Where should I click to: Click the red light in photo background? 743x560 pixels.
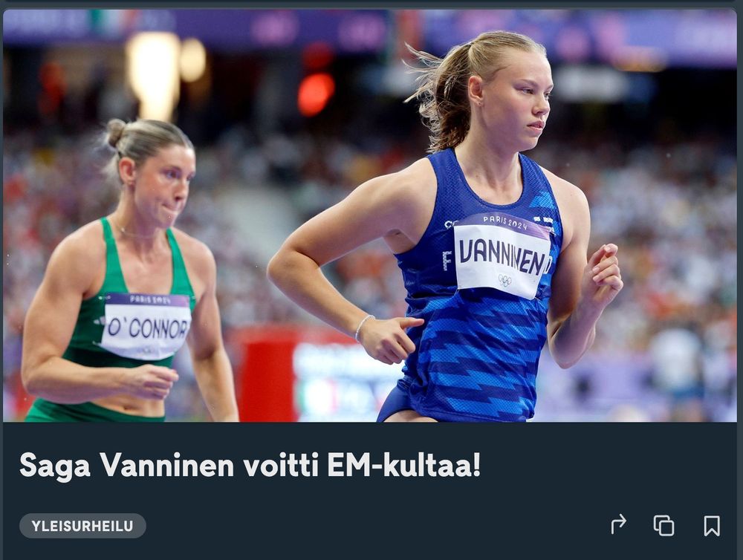tap(316, 94)
